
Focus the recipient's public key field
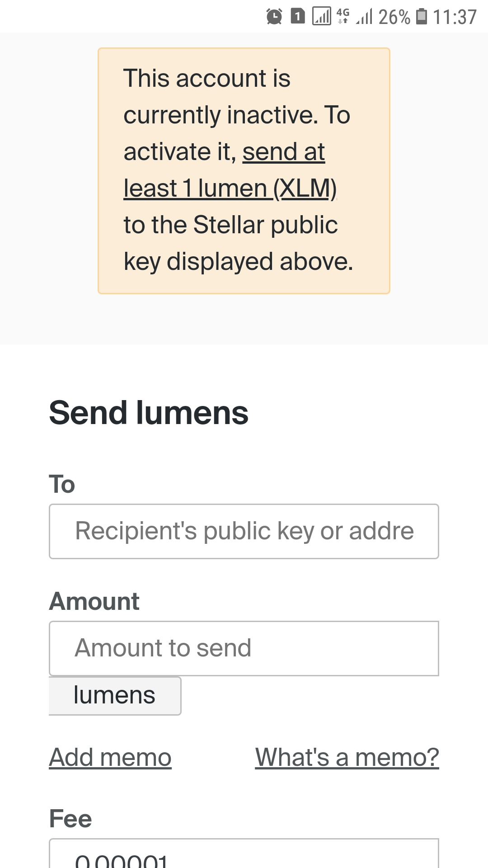[244, 531]
